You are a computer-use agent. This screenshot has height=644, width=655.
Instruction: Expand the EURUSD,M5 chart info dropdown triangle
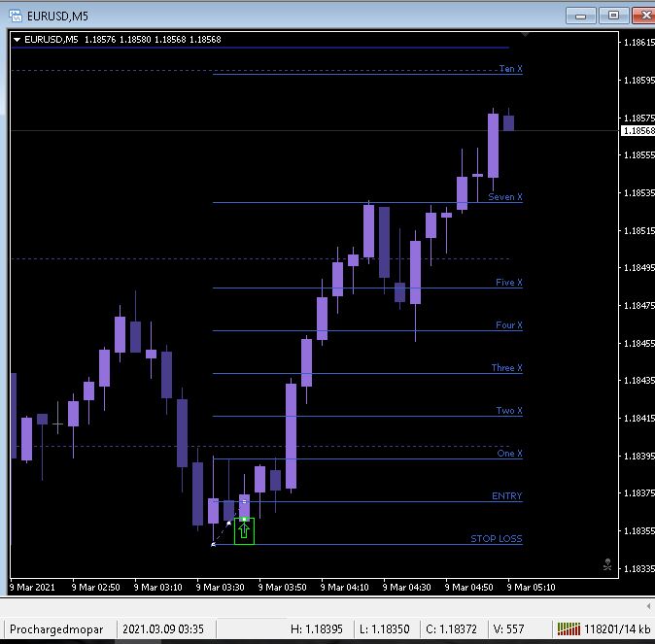(17, 40)
